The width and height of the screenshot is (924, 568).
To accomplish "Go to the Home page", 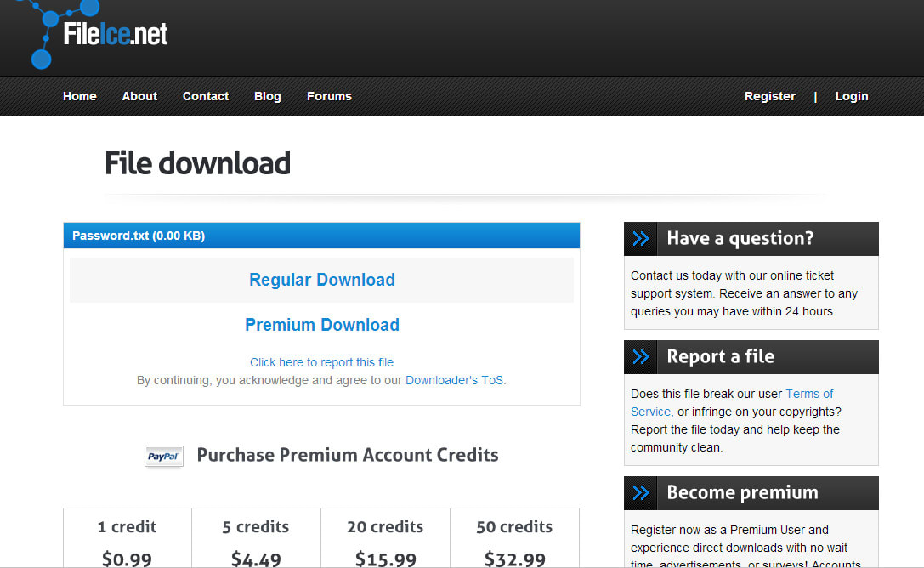I will point(80,96).
